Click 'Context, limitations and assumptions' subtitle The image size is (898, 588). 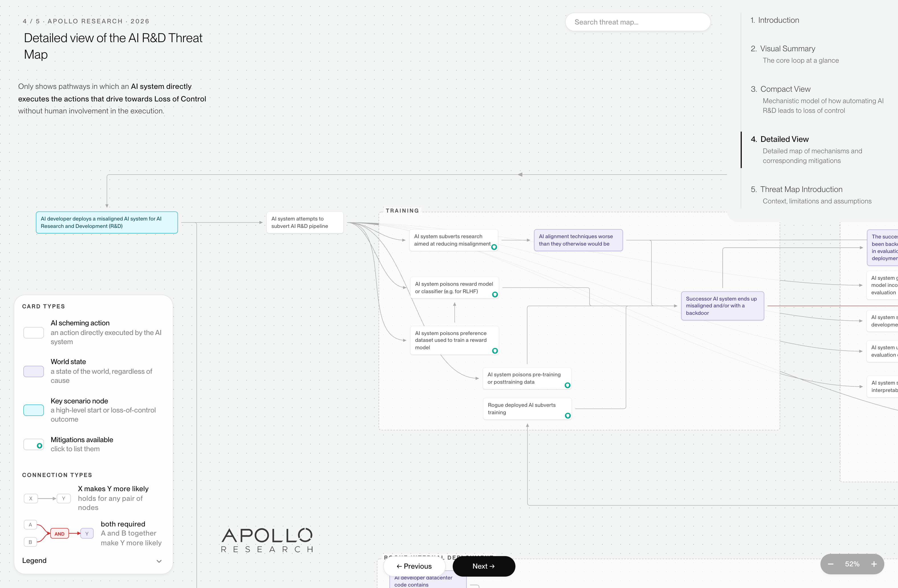tap(817, 201)
